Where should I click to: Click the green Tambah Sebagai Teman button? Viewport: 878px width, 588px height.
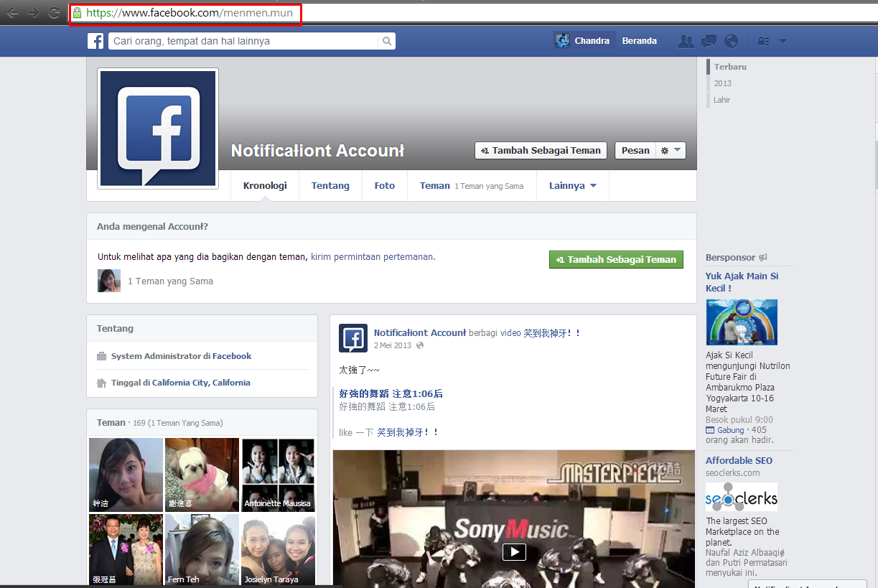pyautogui.click(x=616, y=260)
